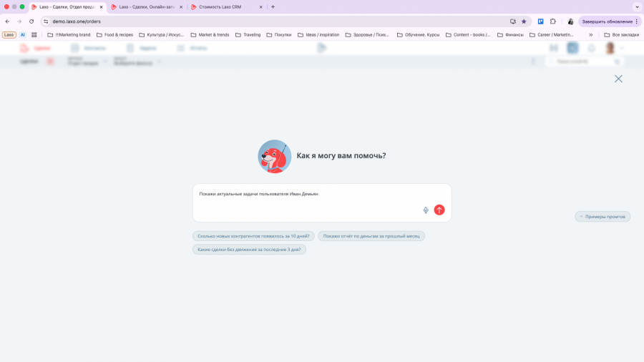Reload the page with the refresh icon

point(31,21)
